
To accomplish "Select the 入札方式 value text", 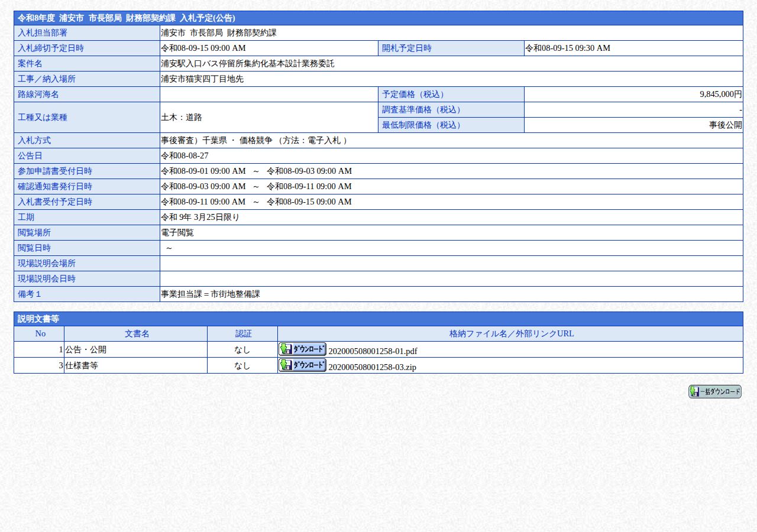I will 254,140.
